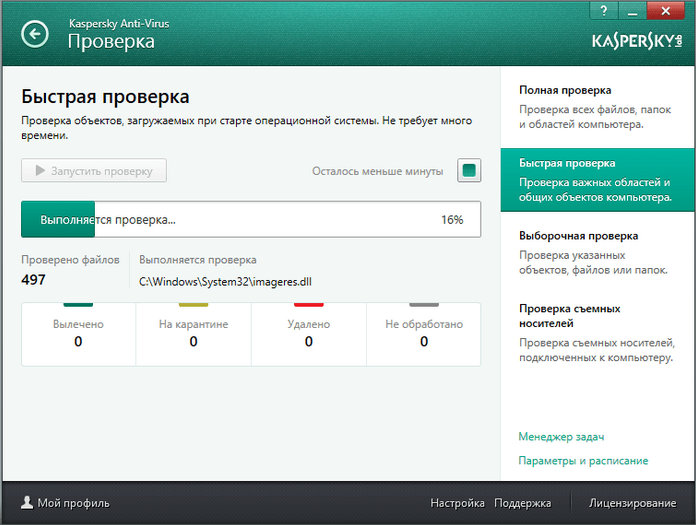Click the Осталось меньше минуты status text

click(x=377, y=171)
